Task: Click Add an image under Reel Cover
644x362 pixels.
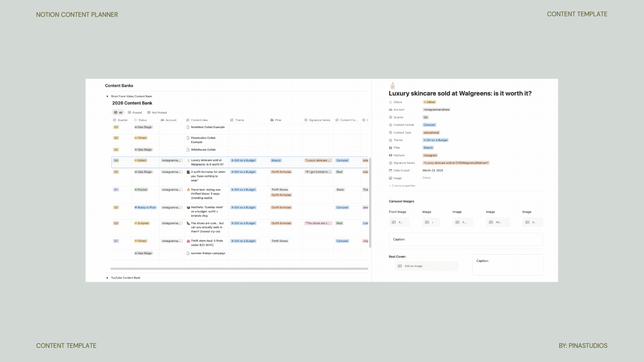Action: [x=413, y=266]
